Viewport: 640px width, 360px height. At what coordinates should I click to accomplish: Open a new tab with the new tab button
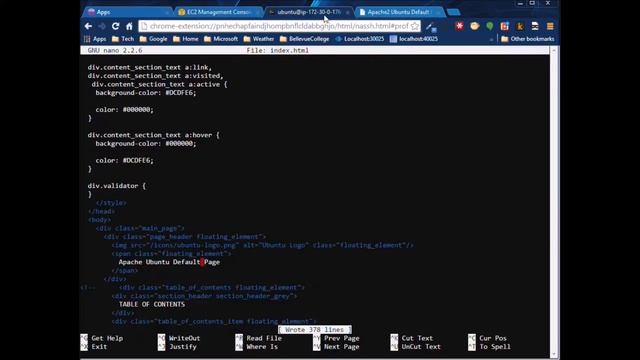(x=453, y=12)
